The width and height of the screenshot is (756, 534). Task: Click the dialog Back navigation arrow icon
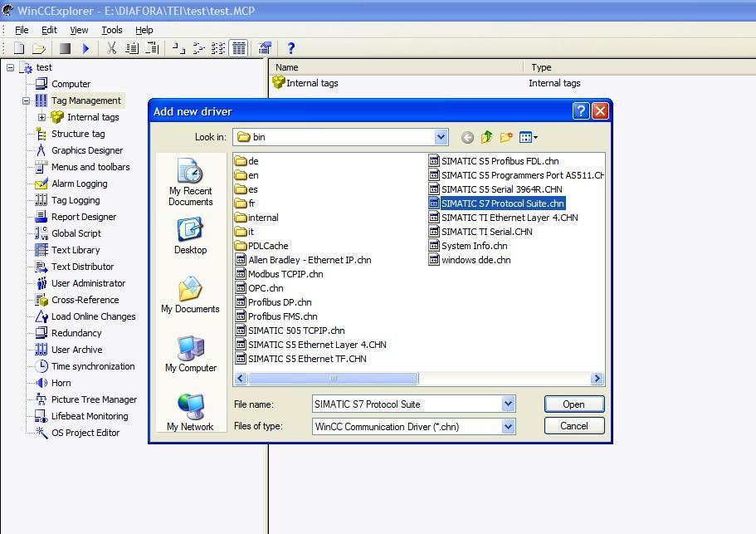[467, 138]
